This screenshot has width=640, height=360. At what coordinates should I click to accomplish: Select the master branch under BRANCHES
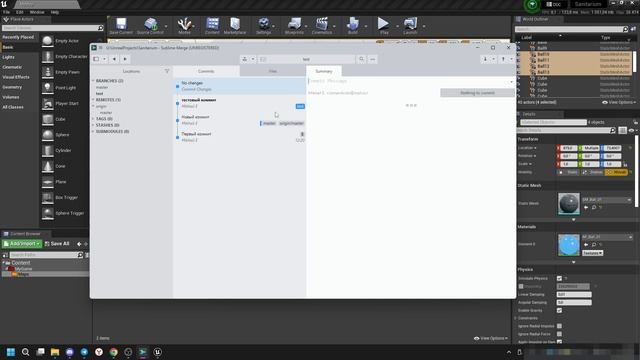click(102, 87)
